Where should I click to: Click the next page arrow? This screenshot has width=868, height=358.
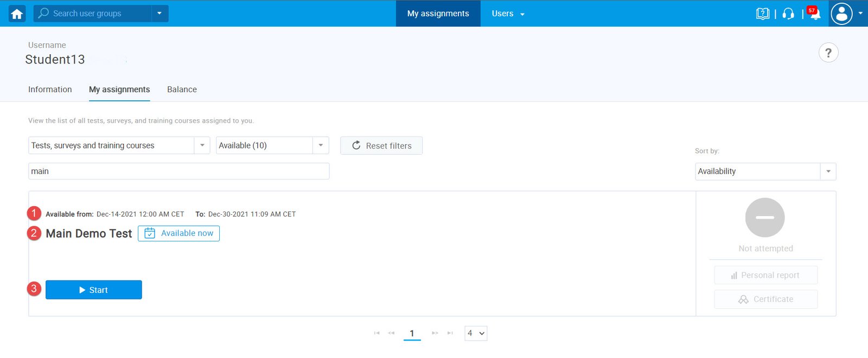(435, 333)
